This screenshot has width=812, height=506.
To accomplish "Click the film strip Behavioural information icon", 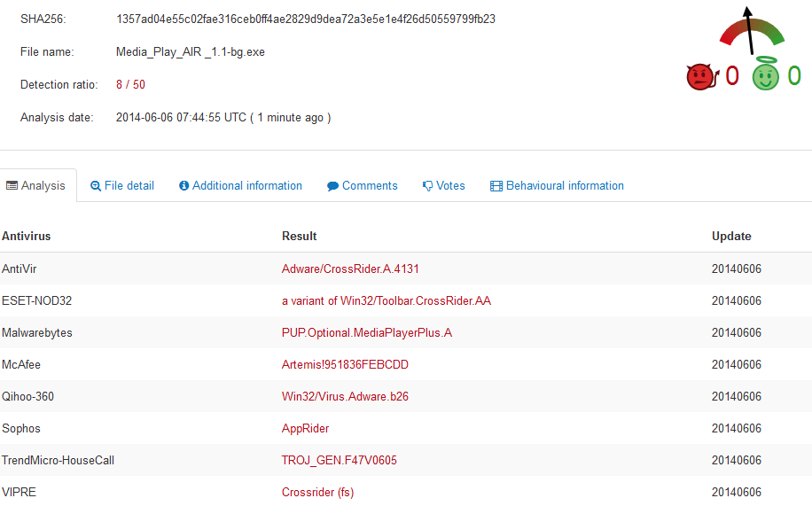I will click(x=496, y=186).
